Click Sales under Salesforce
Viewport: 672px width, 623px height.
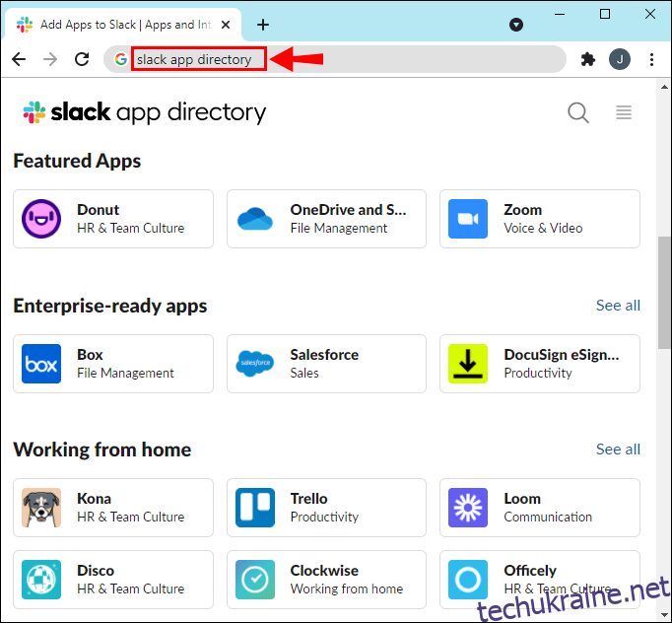304,373
